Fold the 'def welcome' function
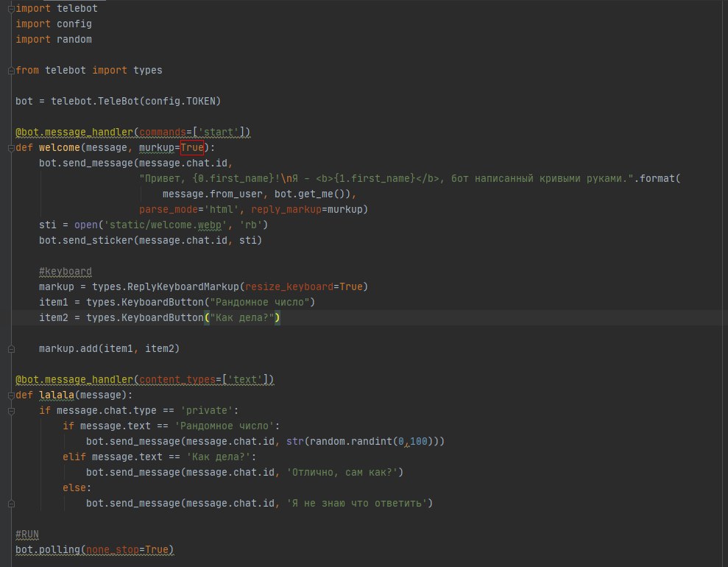 11,148
